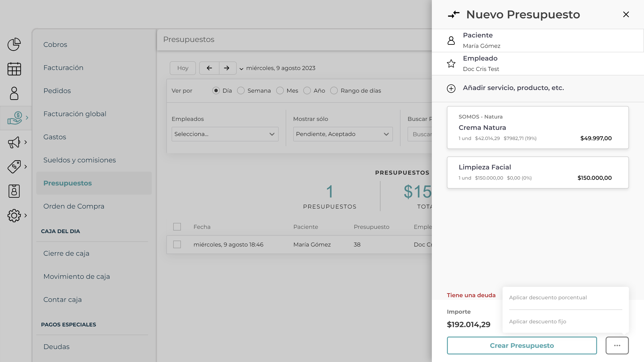
Task: Click the star icon next to Empleado
Action: click(451, 63)
